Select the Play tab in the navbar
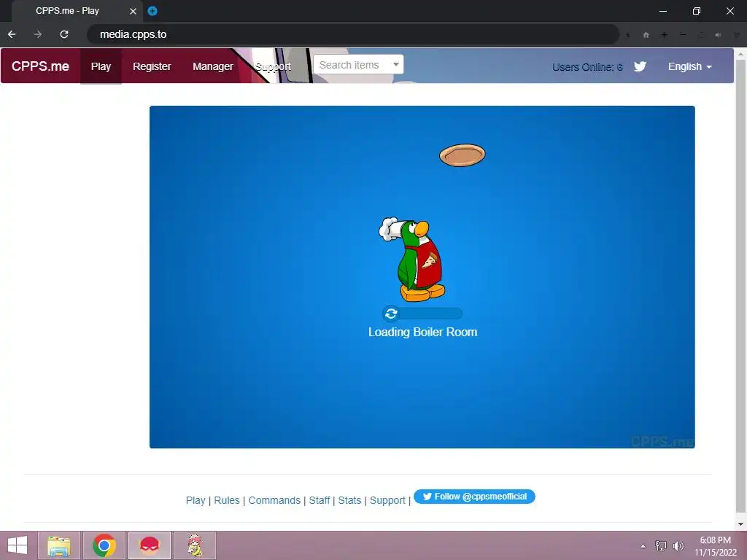Screen dimensions: 747x560 click(101, 66)
